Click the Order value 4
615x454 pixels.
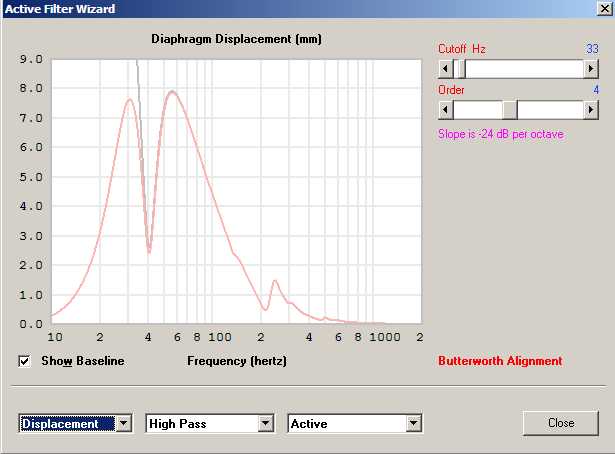pyautogui.click(x=596, y=90)
